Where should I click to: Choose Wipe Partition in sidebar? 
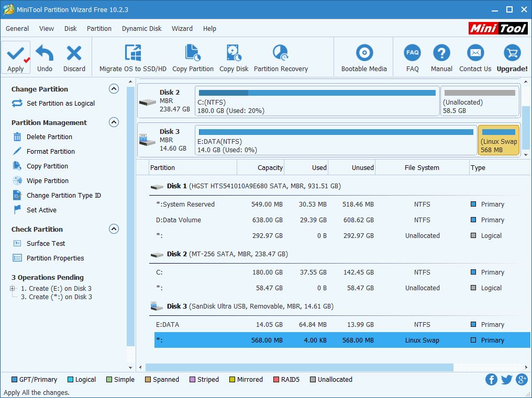(x=47, y=181)
